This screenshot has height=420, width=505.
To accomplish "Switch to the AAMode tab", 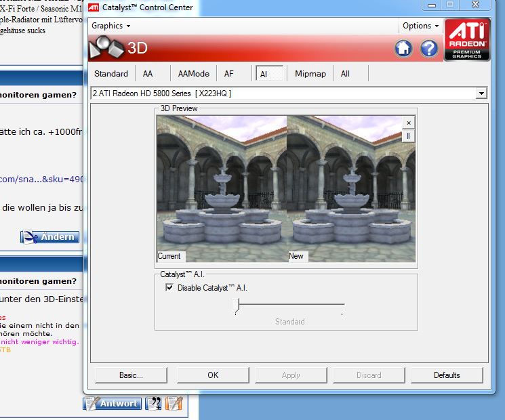I will [194, 74].
